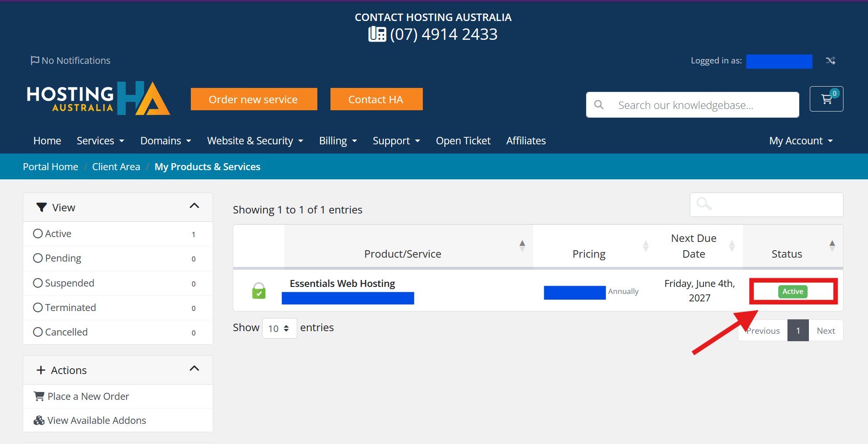Click the Hosting Australia logo
The width and height of the screenshot is (868, 444).
click(x=98, y=98)
